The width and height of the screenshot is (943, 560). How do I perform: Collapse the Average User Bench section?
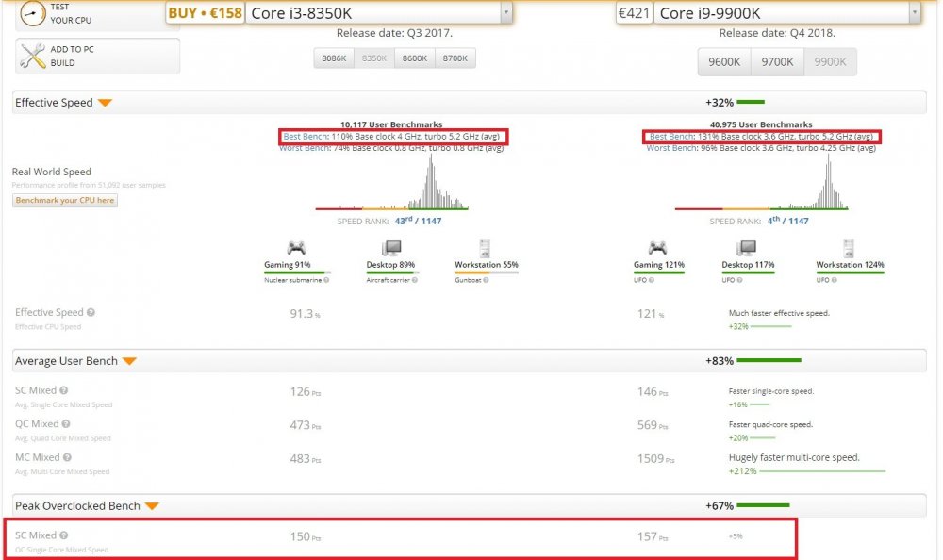pos(129,361)
